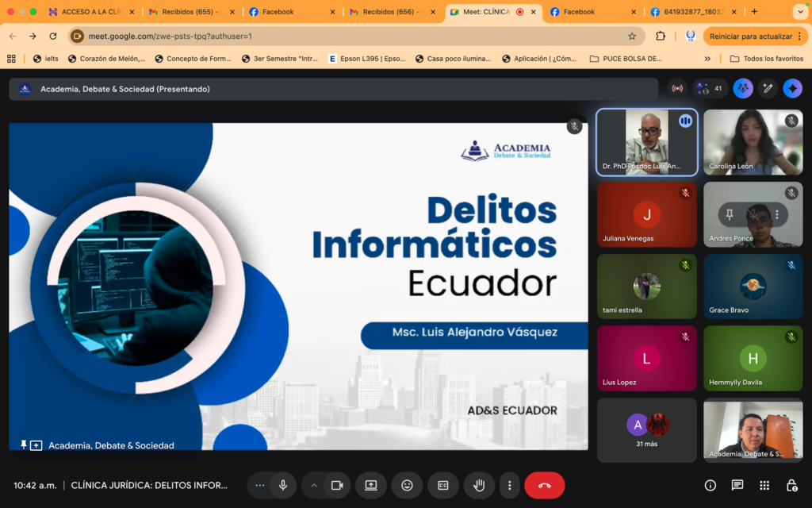Pin Andres Ponce's video tile

click(730, 214)
